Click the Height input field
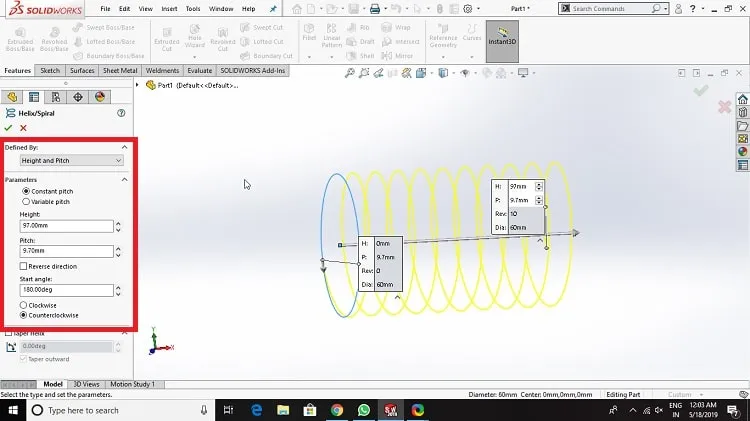This screenshot has width=750, height=421. 66,226
